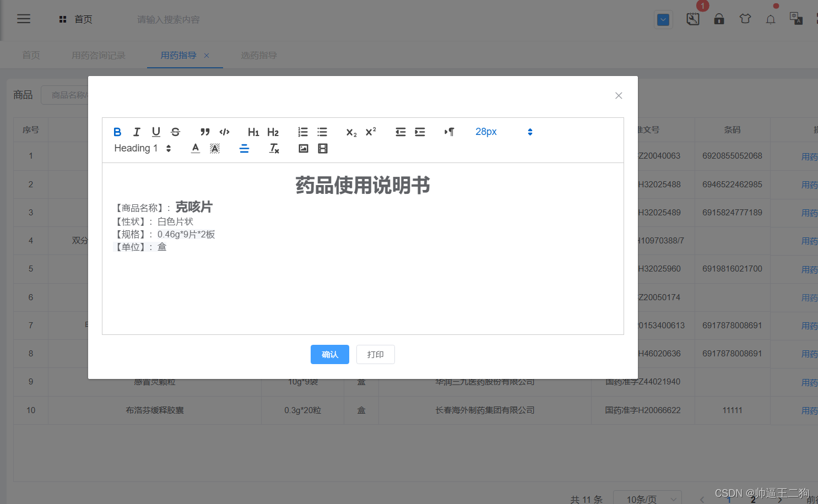Click the 打印 print button
This screenshot has height=504, width=818.
pyautogui.click(x=376, y=354)
